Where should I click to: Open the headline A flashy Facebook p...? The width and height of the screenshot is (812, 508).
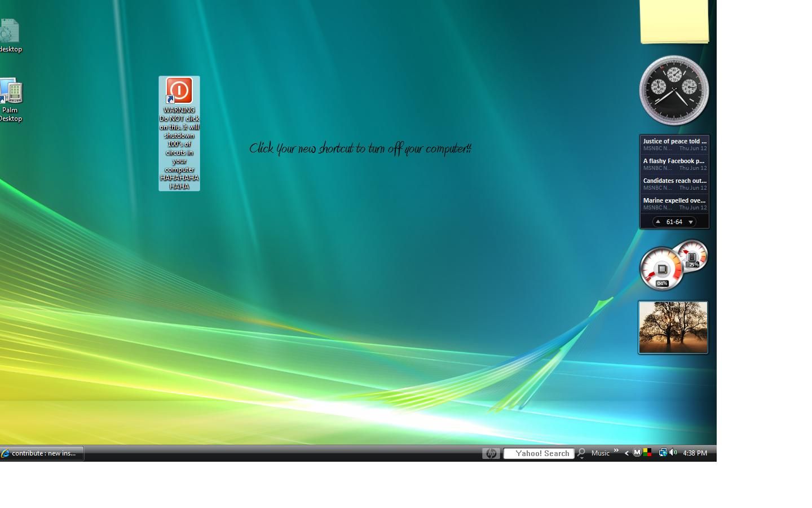pyautogui.click(x=673, y=161)
